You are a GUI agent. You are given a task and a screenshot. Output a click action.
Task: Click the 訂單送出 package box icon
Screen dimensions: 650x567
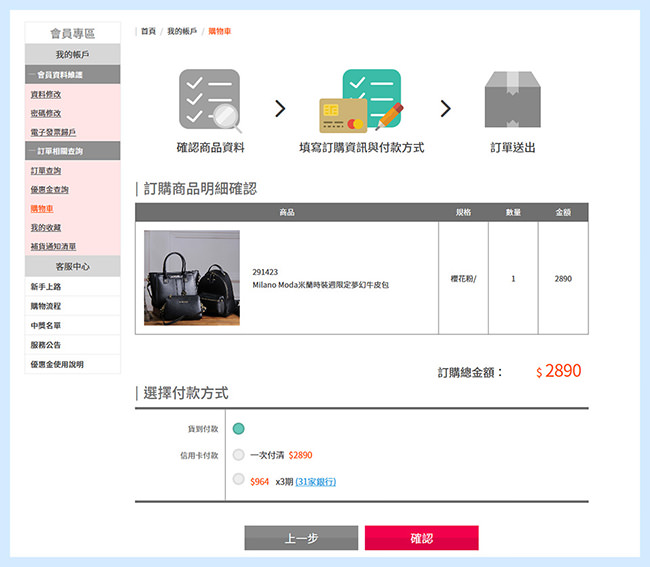coord(512,100)
